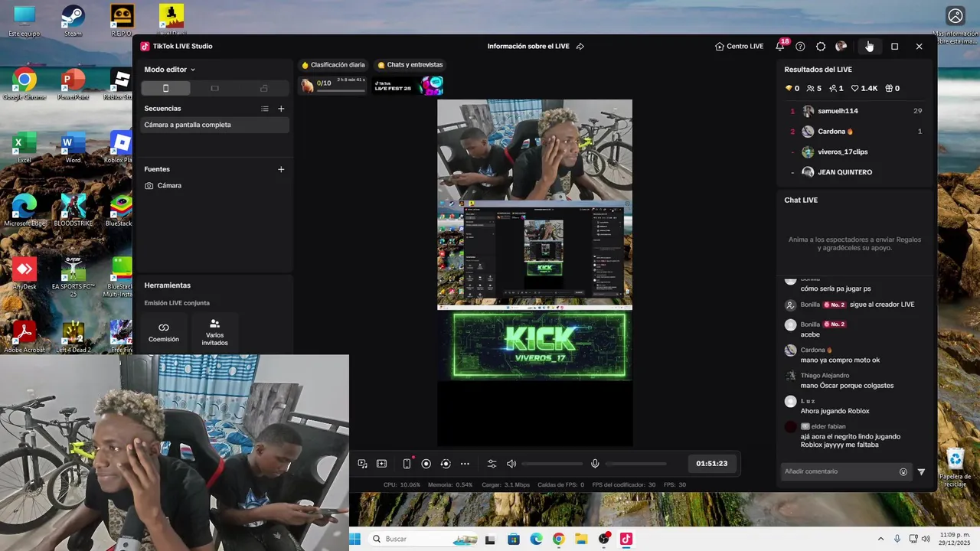Open the clip film icon in bottom toolbar
The height and width of the screenshot is (551, 980).
[x=382, y=464]
